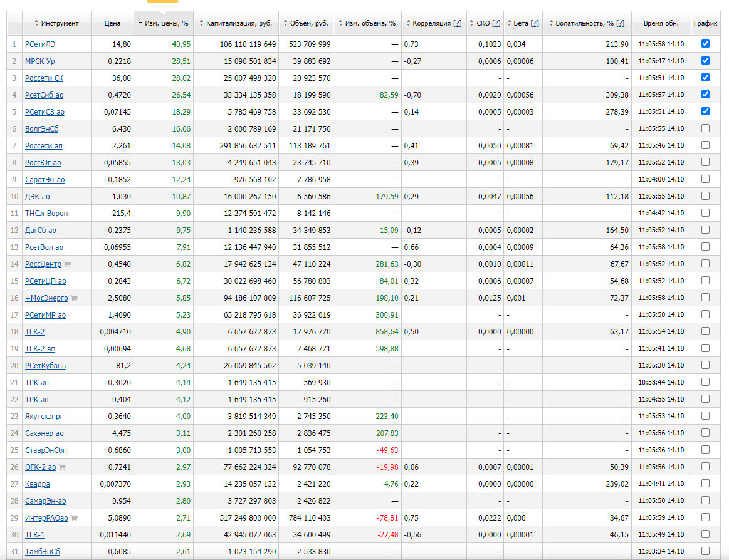The image size is (729, 560).
Task: Open the ДагСб ао link
Action: [41, 231]
